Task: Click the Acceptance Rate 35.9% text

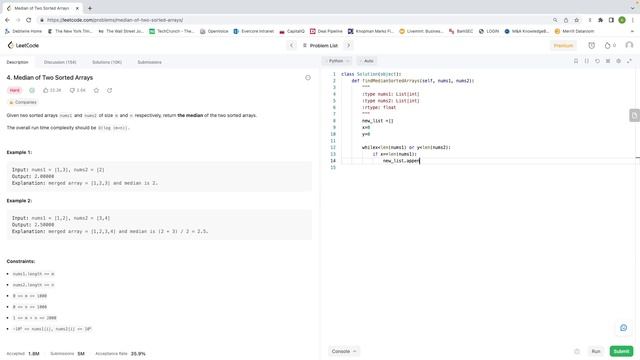Action: click(x=120, y=353)
